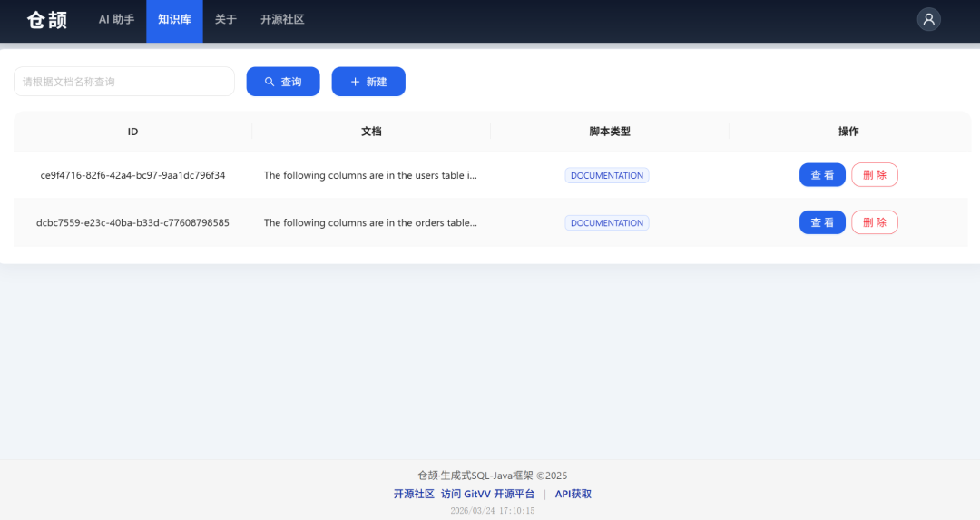
Task: Click the 仓颉·生成式SQL-Java框架 ©2025 text
Action: click(x=493, y=476)
